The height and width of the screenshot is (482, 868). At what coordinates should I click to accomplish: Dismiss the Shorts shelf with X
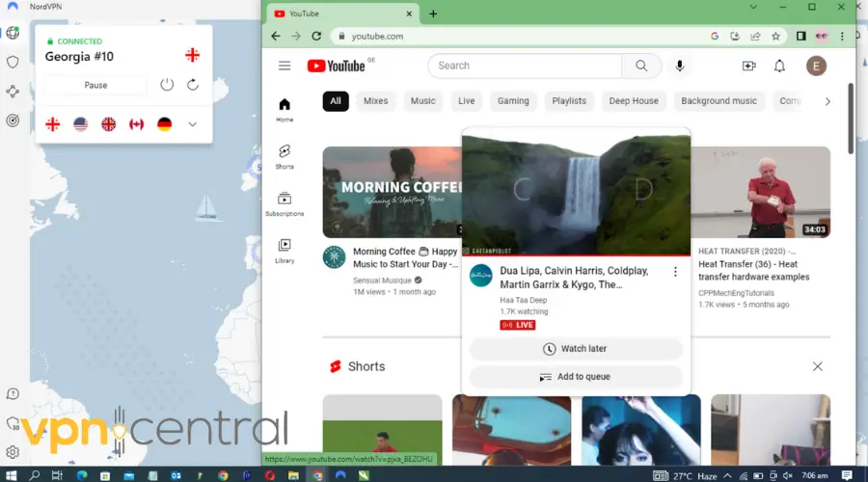[x=818, y=366]
